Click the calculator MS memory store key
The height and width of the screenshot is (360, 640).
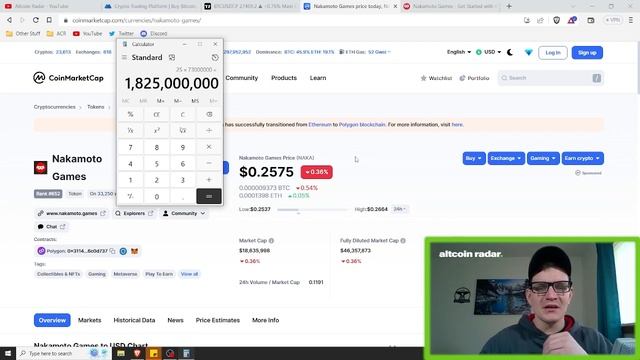point(195,101)
